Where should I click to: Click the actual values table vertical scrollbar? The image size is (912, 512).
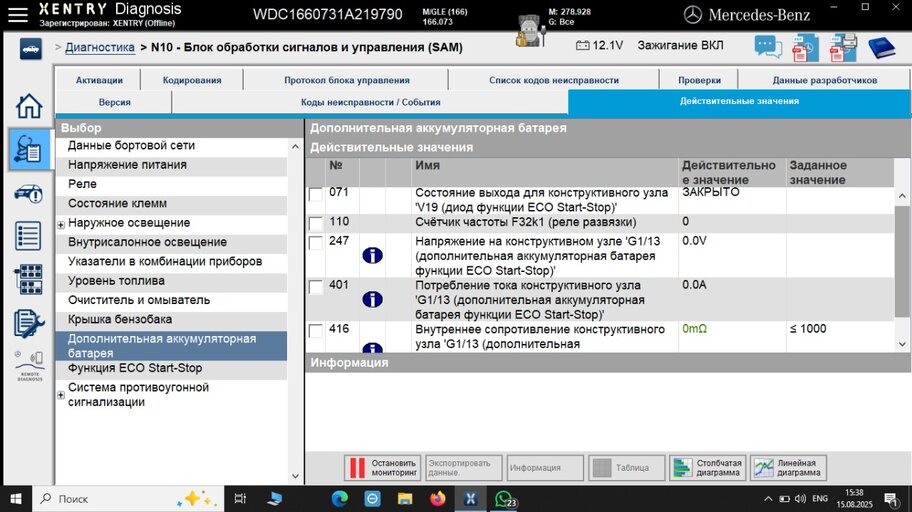click(902, 260)
